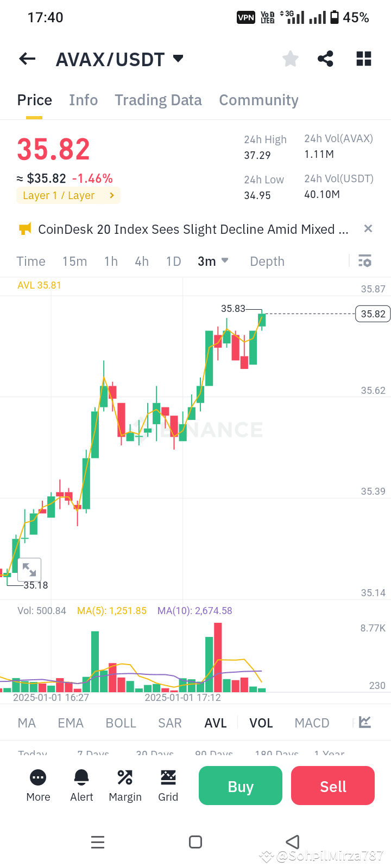Dismiss the CoinDesk news banner
Viewport: 391px width, 868px height.
point(368,228)
